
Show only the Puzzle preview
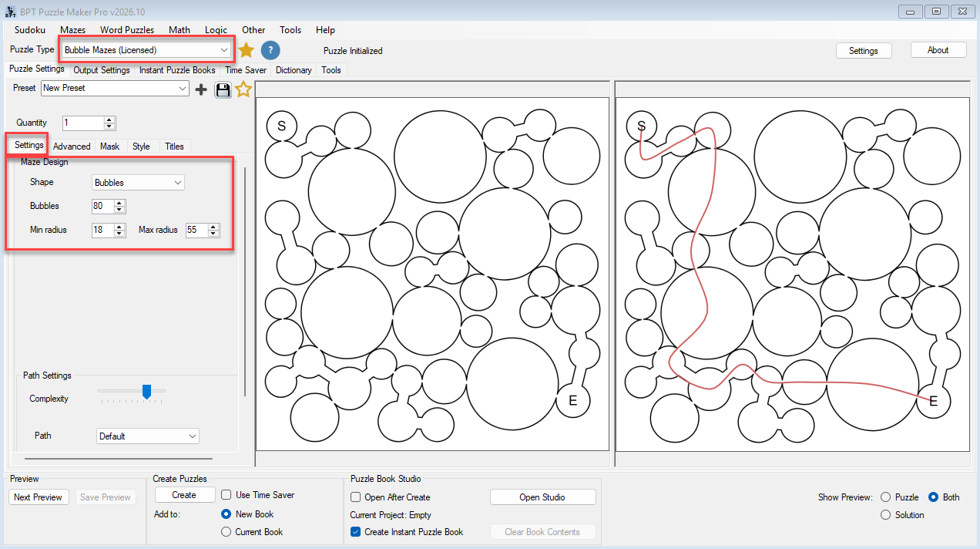pos(885,497)
